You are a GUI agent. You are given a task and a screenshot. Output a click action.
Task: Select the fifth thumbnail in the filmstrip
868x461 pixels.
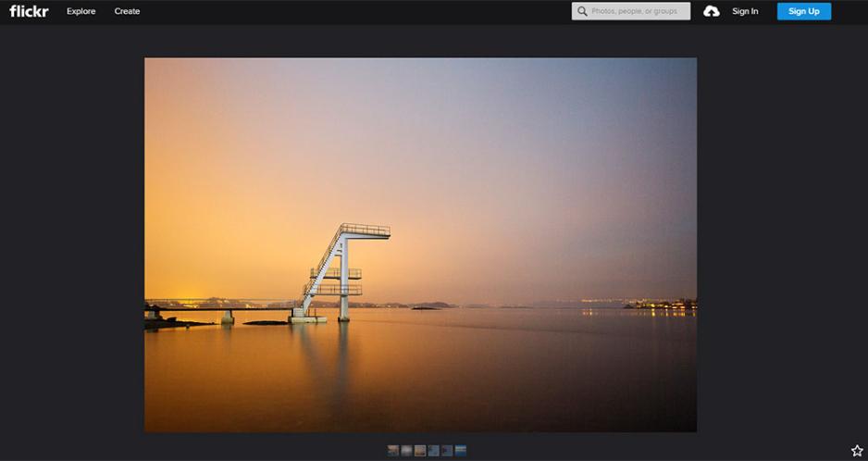[447, 451]
